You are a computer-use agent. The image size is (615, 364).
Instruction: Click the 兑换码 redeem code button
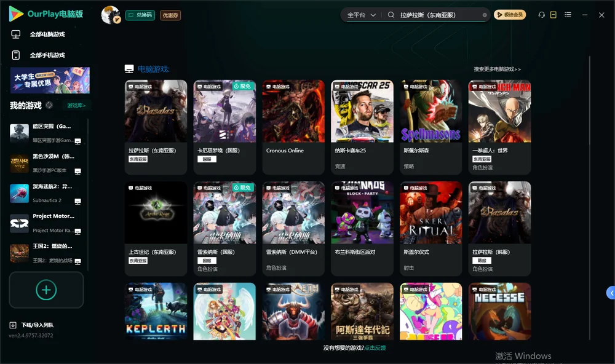click(140, 15)
